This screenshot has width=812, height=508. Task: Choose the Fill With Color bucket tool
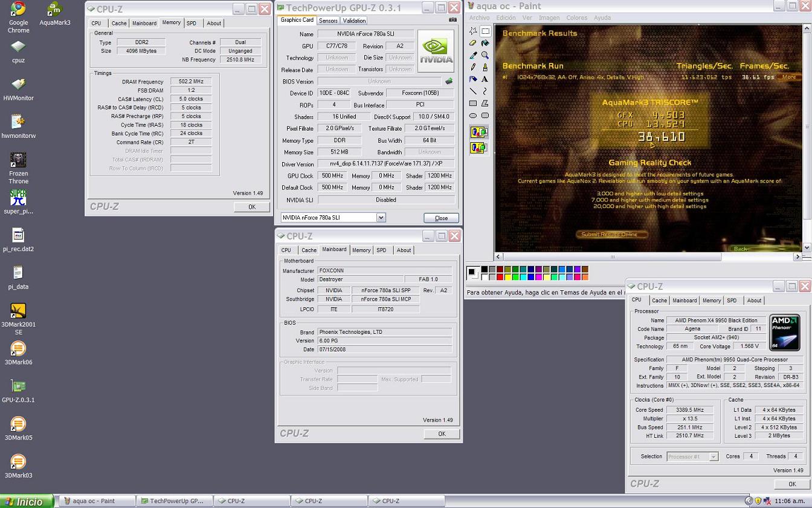pyautogui.click(x=485, y=43)
